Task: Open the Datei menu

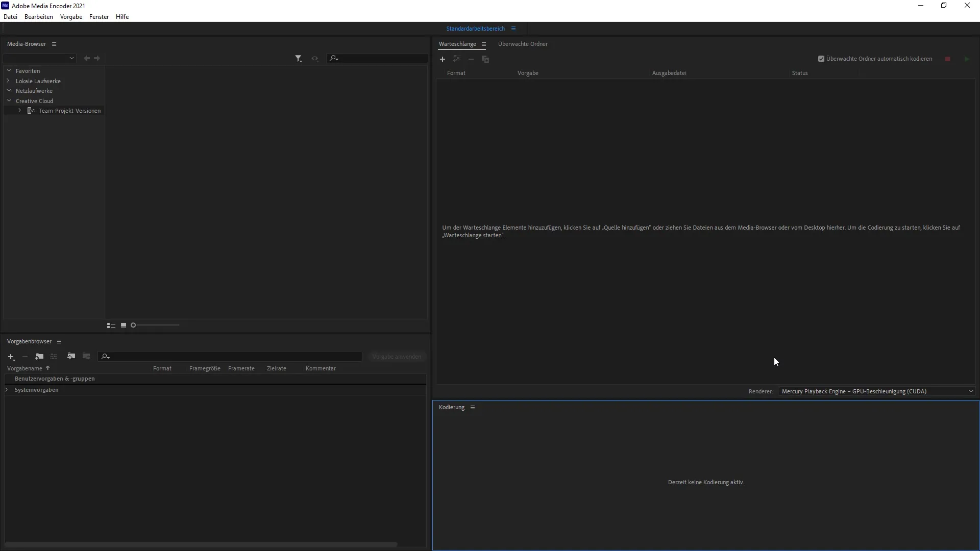Action: [10, 17]
